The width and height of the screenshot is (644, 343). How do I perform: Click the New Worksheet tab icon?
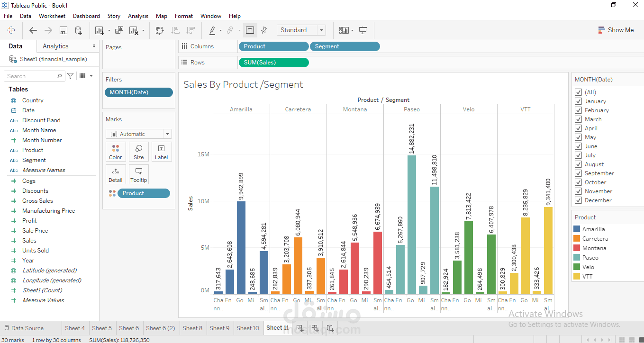click(300, 328)
